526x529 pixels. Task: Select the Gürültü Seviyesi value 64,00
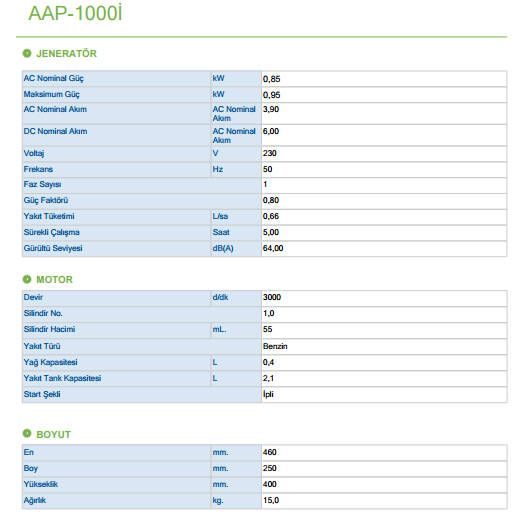click(x=273, y=248)
